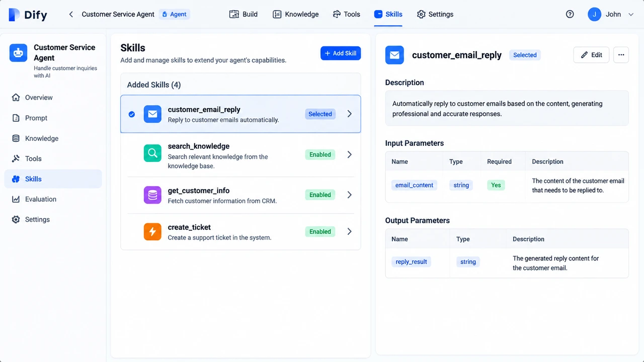This screenshot has height=362, width=644.
Task: Click the create_ticket lightning icon
Action: point(152,232)
